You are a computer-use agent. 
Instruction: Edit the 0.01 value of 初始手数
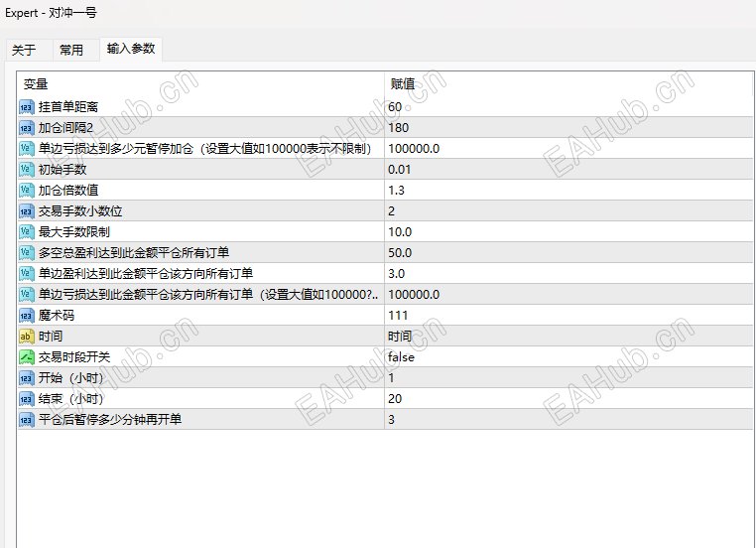[568, 170]
